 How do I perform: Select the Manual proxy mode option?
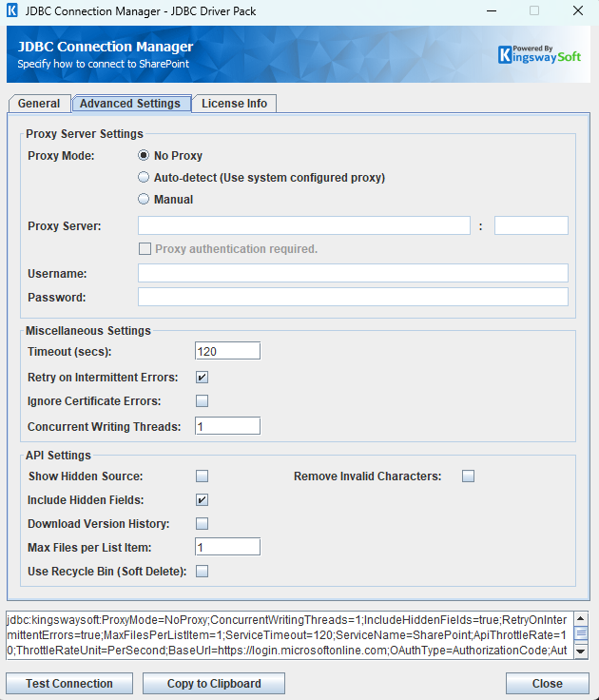point(144,199)
